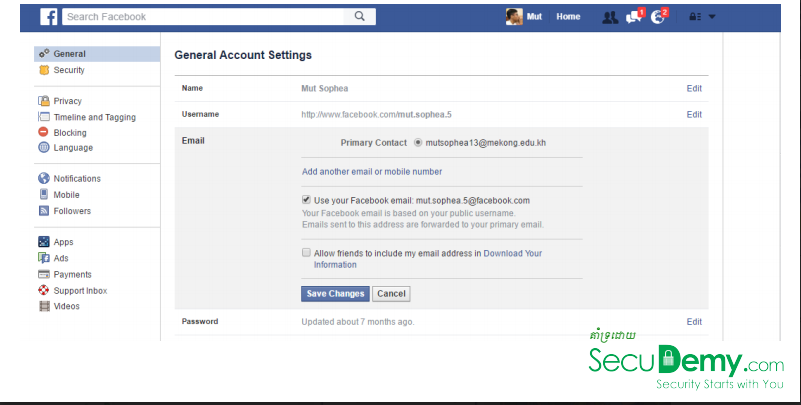Go to Timeline and Tagging settings
This screenshot has height=405, width=801.
coord(94,117)
